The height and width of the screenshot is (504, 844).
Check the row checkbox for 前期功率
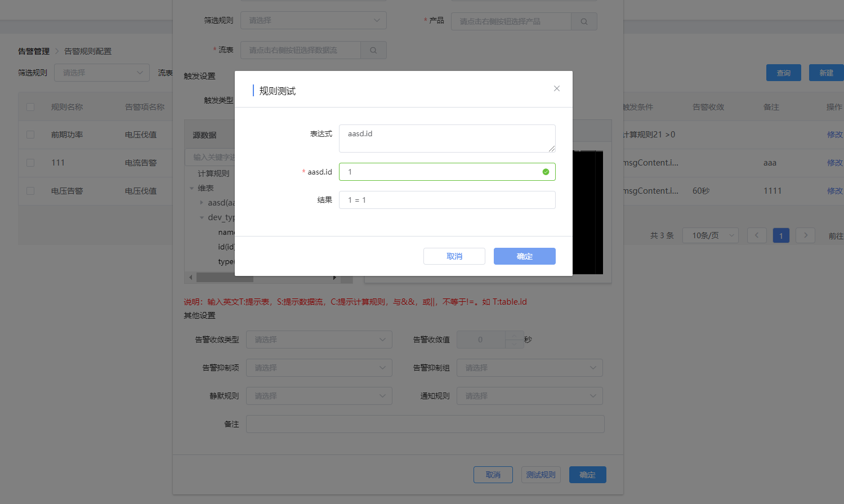(x=30, y=135)
